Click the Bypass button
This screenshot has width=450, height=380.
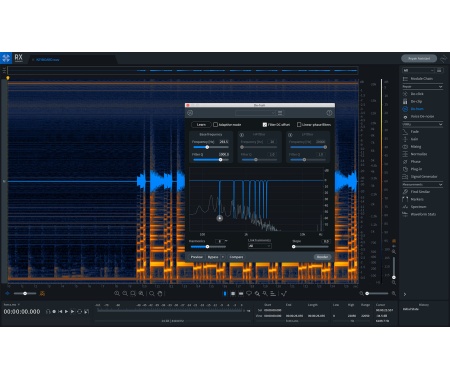coord(213,257)
